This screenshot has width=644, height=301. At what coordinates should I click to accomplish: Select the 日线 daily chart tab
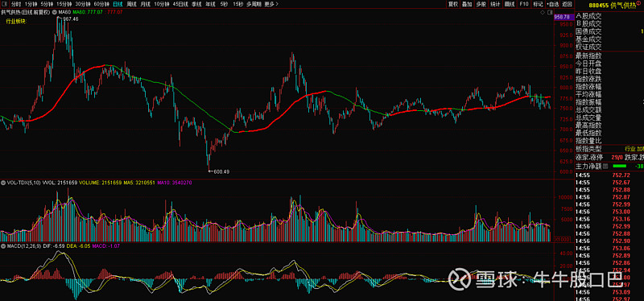click(x=118, y=4)
